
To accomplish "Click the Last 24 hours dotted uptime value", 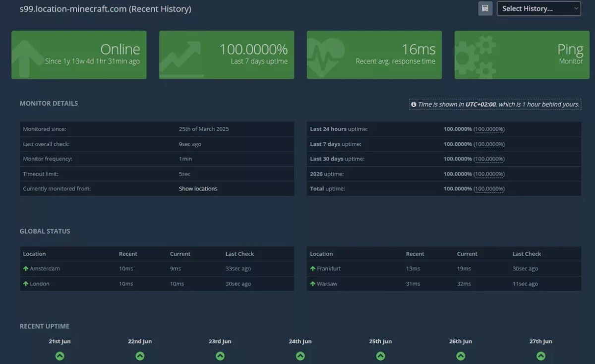I will point(489,129).
